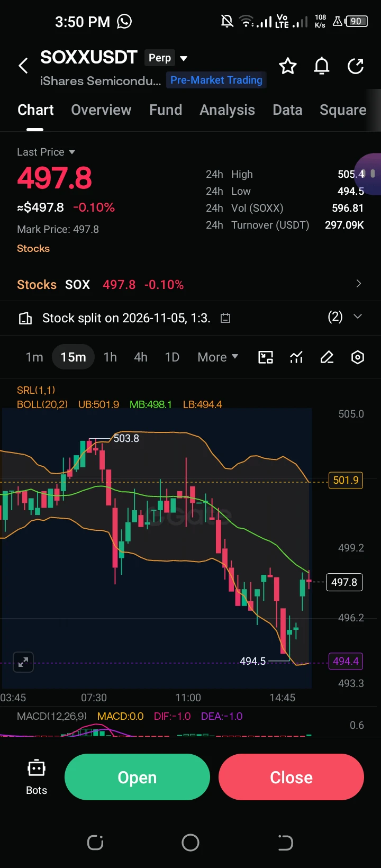This screenshot has height=868, width=381.
Task: Tap the Pre-Market Trading badge
Action: (216, 80)
